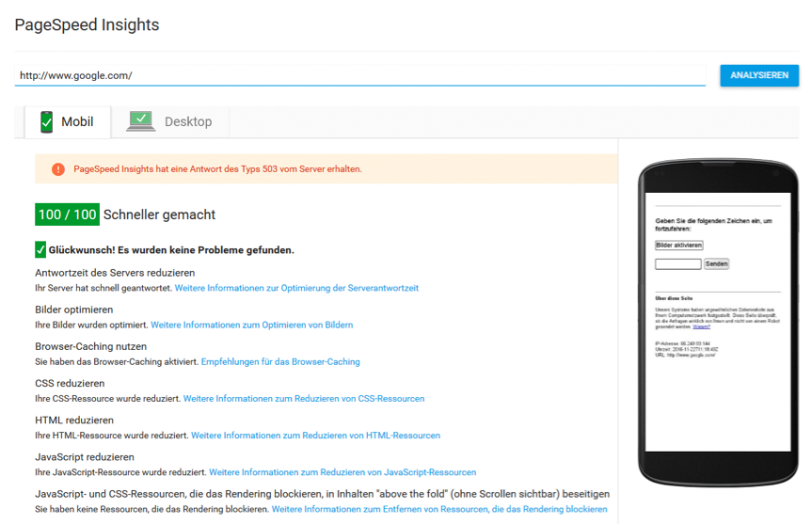
Task: Click captcha text field in phone preview
Action: coord(677,264)
